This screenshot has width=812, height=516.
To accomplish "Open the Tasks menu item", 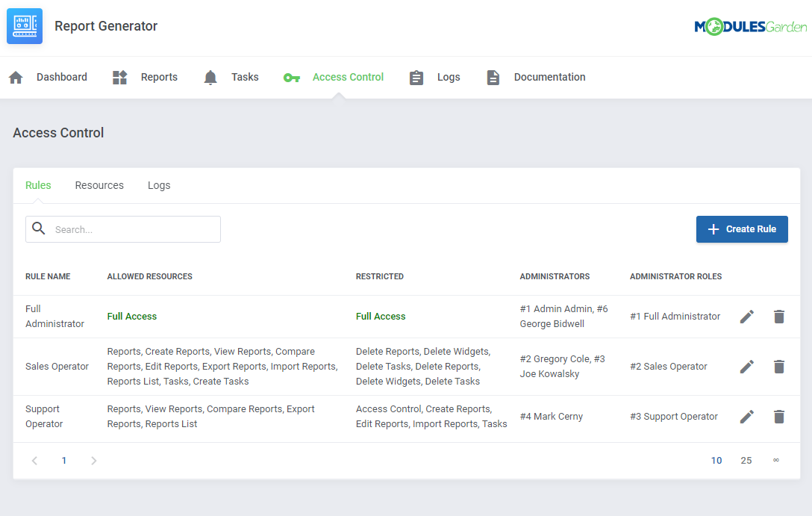I will (x=245, y=77).
